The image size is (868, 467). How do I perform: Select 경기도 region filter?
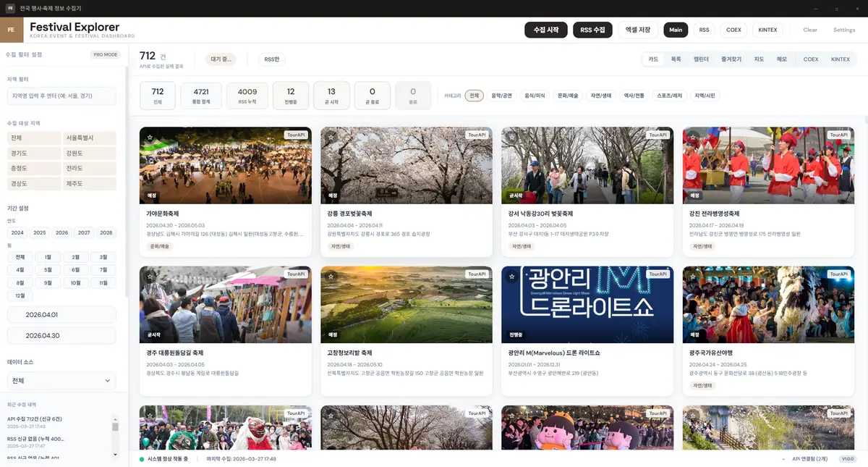pyautogui.click(x=33, y=153)
